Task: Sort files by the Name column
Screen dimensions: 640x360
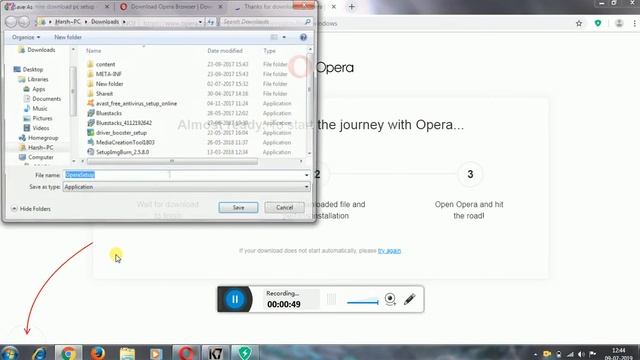Action: tap(93, 51)
